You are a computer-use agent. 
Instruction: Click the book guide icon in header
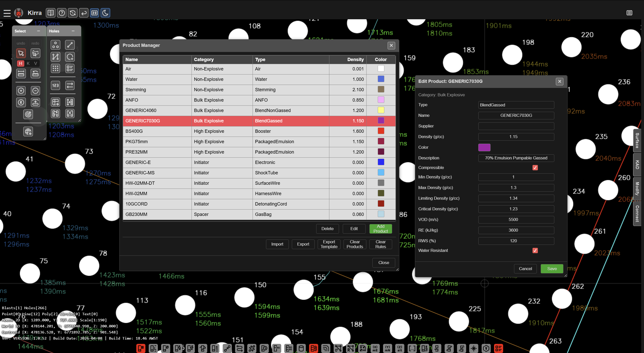coord(51,13)
